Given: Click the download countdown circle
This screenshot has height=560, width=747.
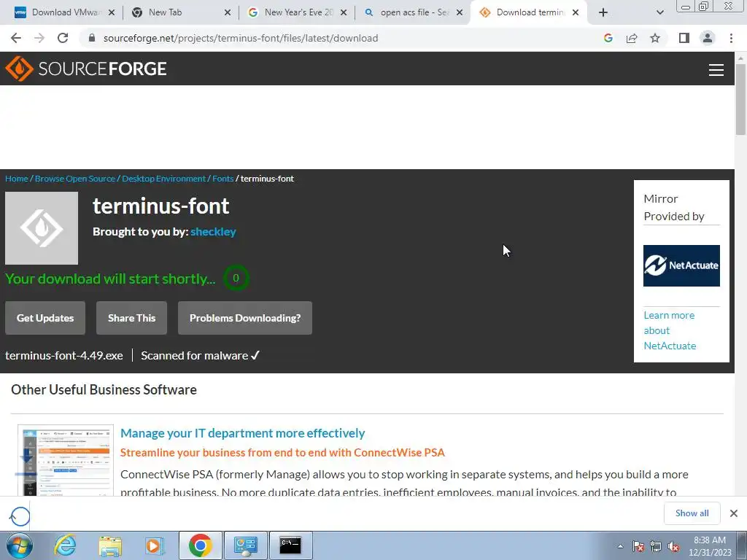Looking at the screenshot, I should click(x=236, y=278).
